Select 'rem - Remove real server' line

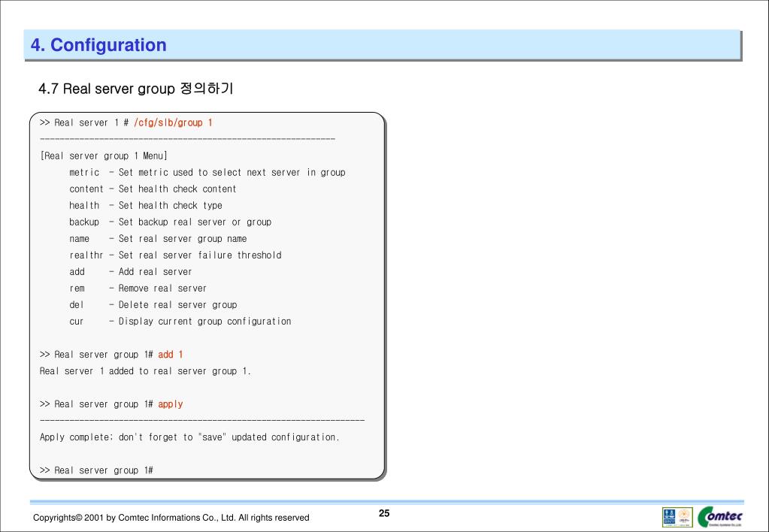[x=138, y=289]
